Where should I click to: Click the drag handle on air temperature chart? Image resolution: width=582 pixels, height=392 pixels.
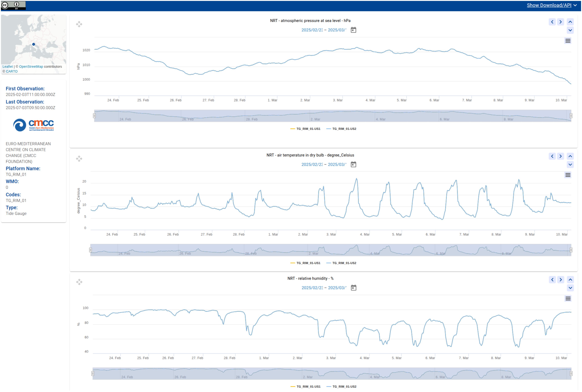79,159
